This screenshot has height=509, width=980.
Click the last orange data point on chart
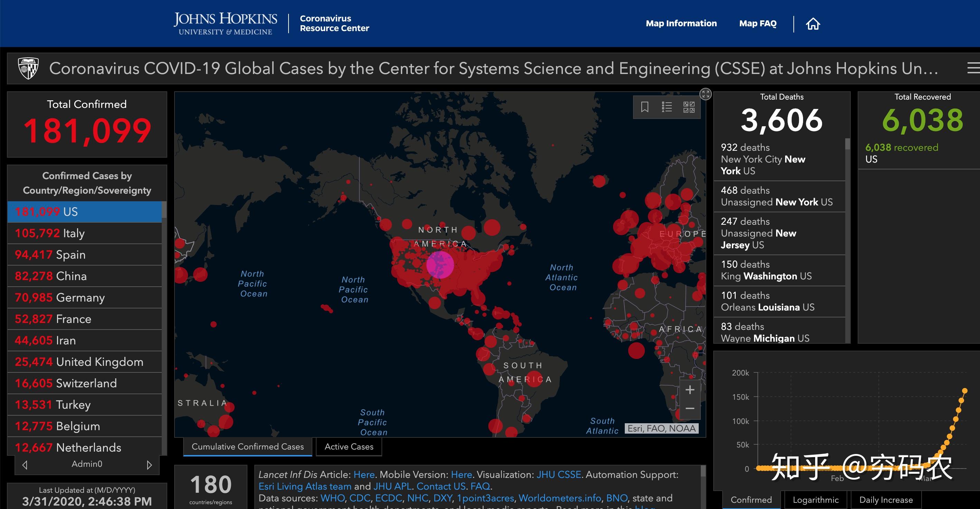point(965,391)
